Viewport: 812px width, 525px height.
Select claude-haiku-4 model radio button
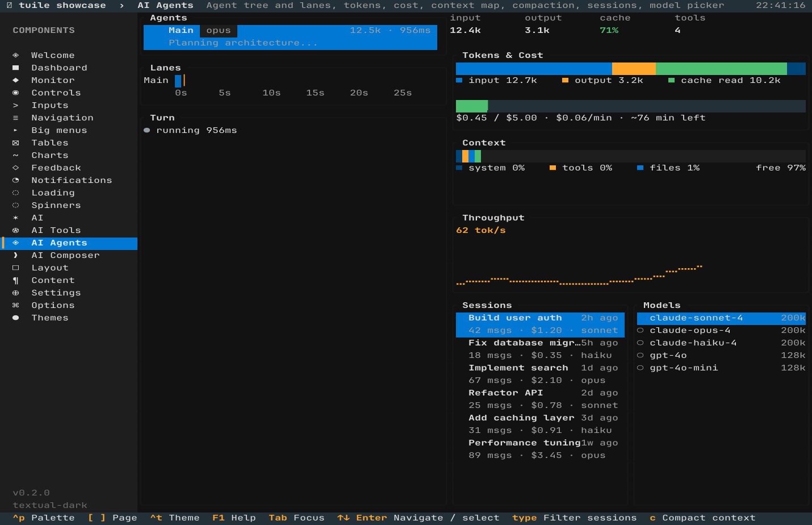pyautogui.click(x=641, y=343)
